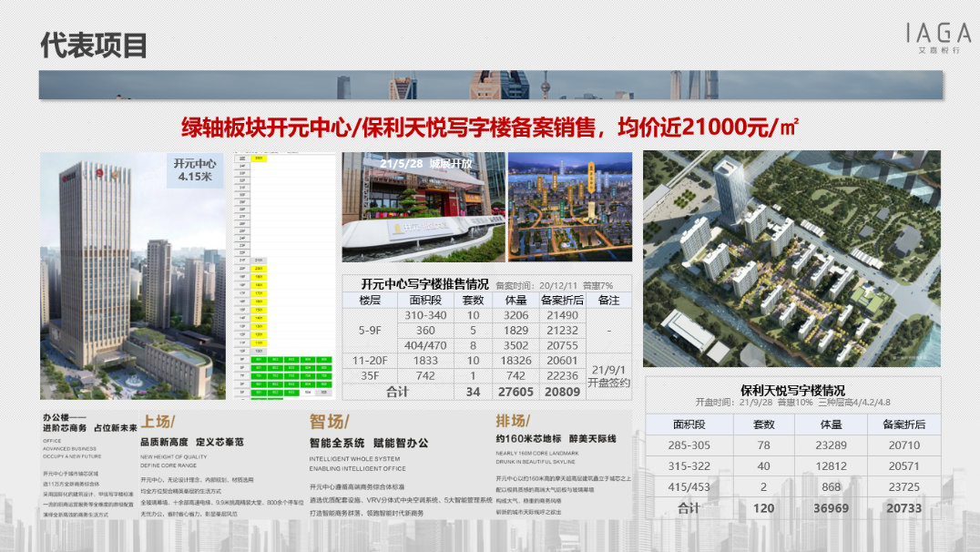This screenshot has width=980, height=552.
Task: Click the 23289 volume cell
Action: click(x=832, y=445)
